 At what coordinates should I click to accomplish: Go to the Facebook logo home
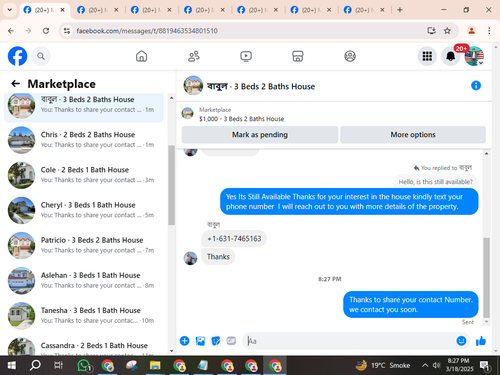17,56
